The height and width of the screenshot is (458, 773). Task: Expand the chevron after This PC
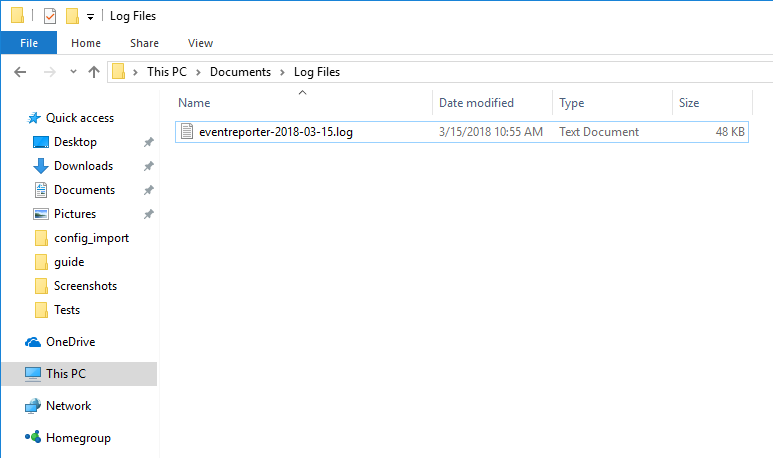(x=198, y=72)
